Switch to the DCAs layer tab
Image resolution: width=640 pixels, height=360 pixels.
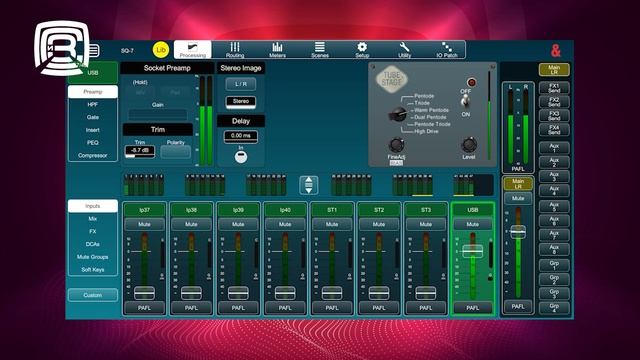(x=93, y=244)
